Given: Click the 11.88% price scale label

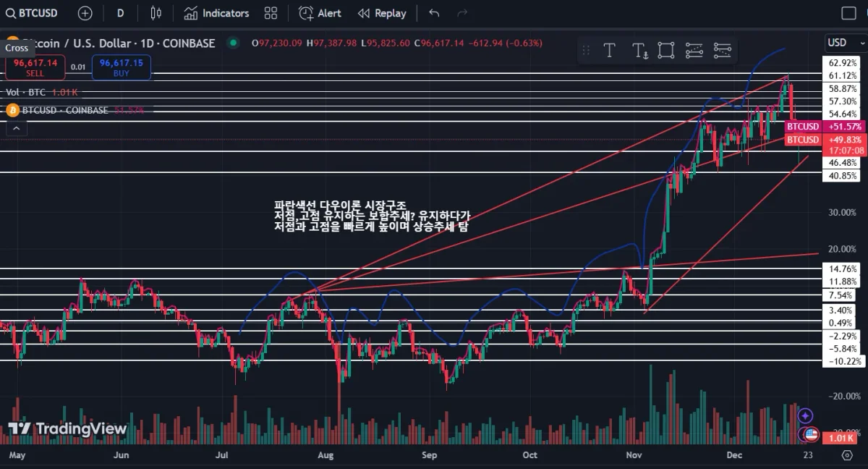Looking at the screenshot, I should [x=843, y=282].
